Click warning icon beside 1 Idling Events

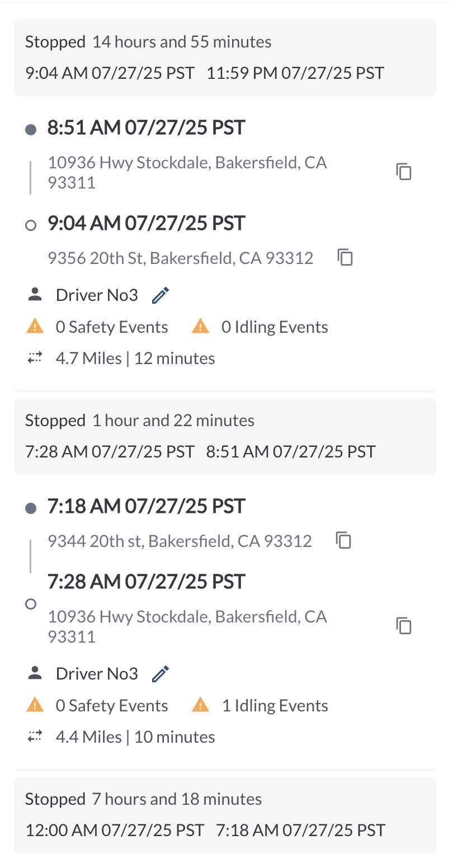(200, 705)
